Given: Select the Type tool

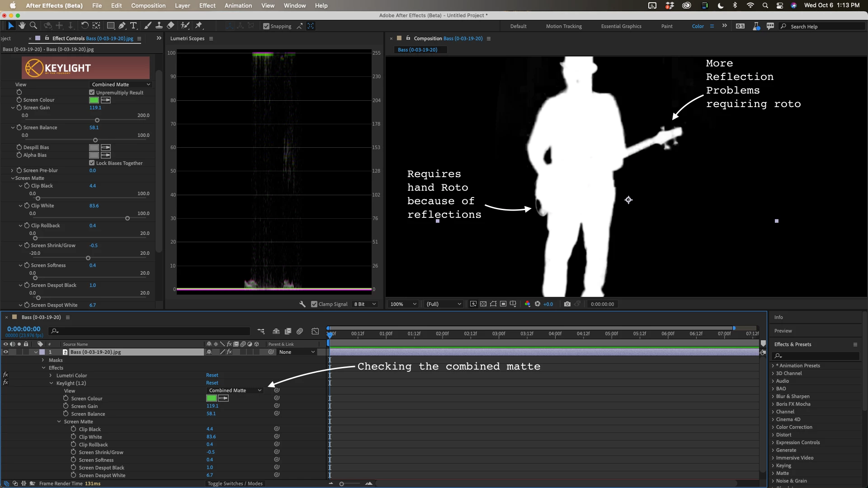Looking at the screenshot, I should (133, 26).
